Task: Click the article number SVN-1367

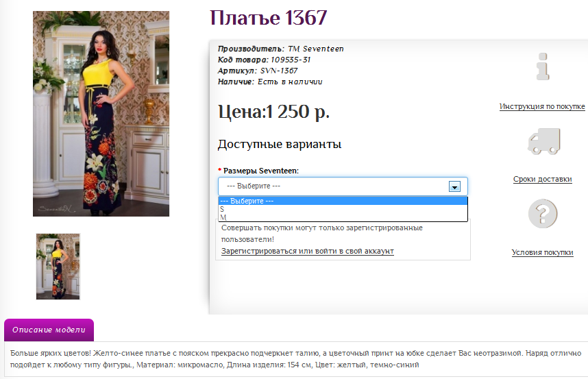Action: click(x=279, y=71)
